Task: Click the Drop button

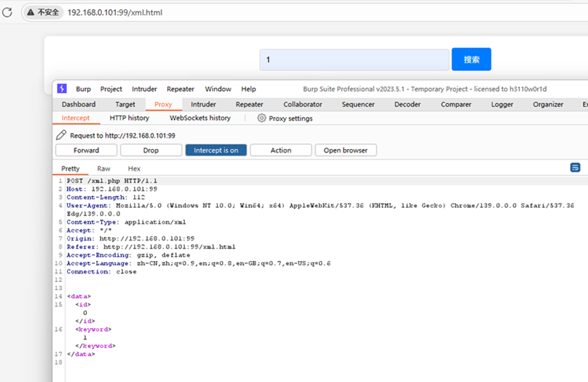Action: (150, 150)
